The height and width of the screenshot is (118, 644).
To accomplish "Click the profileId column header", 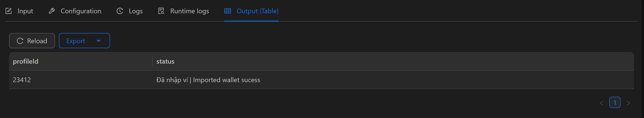I will click(25, 61).
